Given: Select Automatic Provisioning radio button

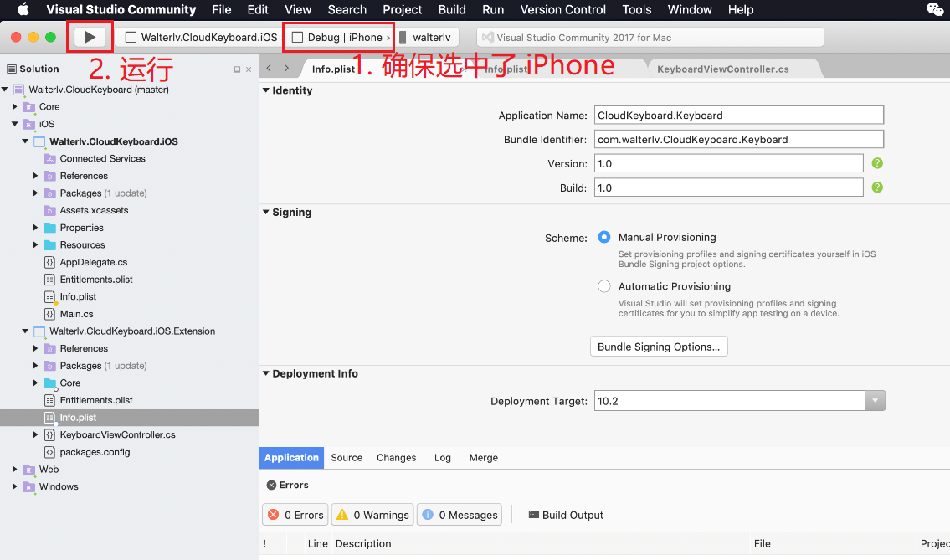Looking at the screenshot, I should tap(604, 286).
